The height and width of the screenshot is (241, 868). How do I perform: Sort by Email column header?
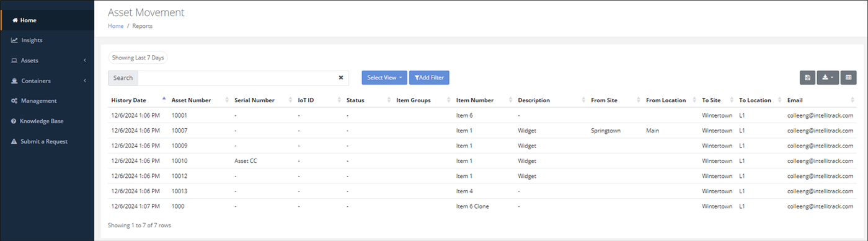(820, 100)
